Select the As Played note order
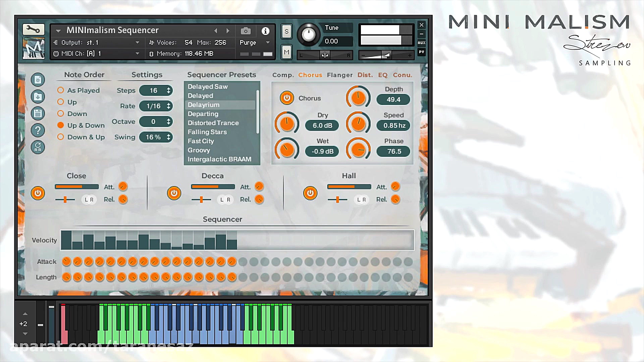The image size is (644, 362). 61,90
